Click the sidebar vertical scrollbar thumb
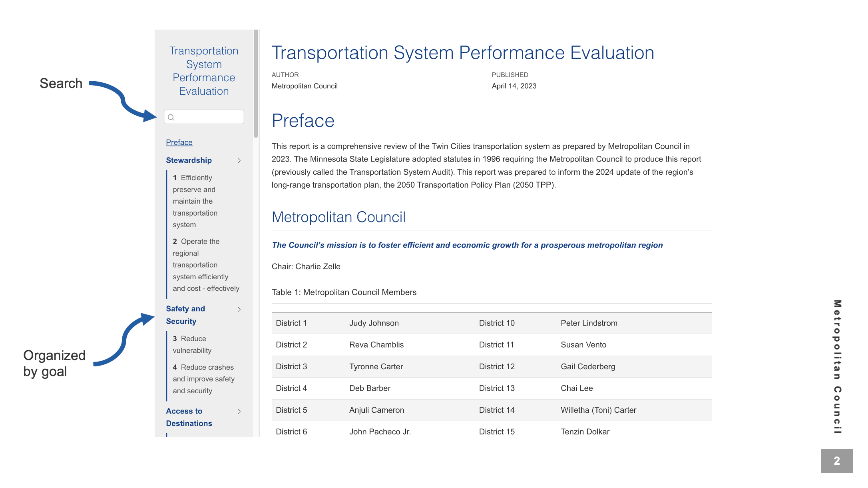This screenshot has height=488, width=868. click(256, 84)
